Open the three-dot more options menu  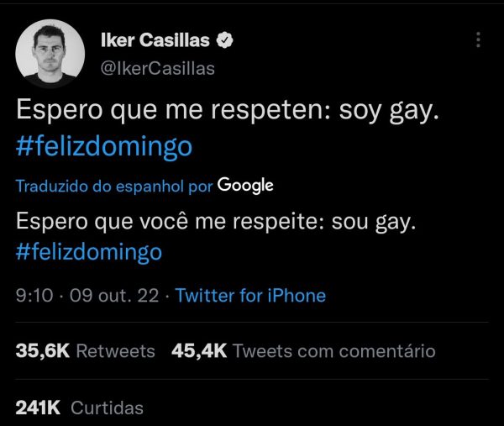click(x=478, y=39)
